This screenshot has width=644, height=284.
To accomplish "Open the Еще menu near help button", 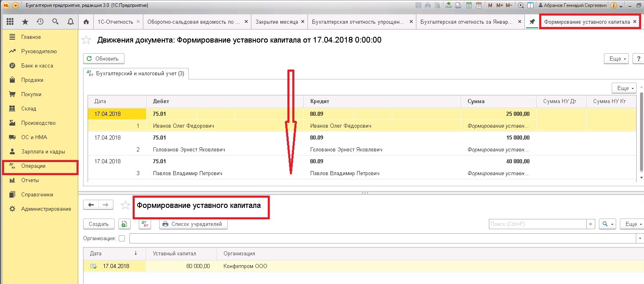I will click(616, 59).
